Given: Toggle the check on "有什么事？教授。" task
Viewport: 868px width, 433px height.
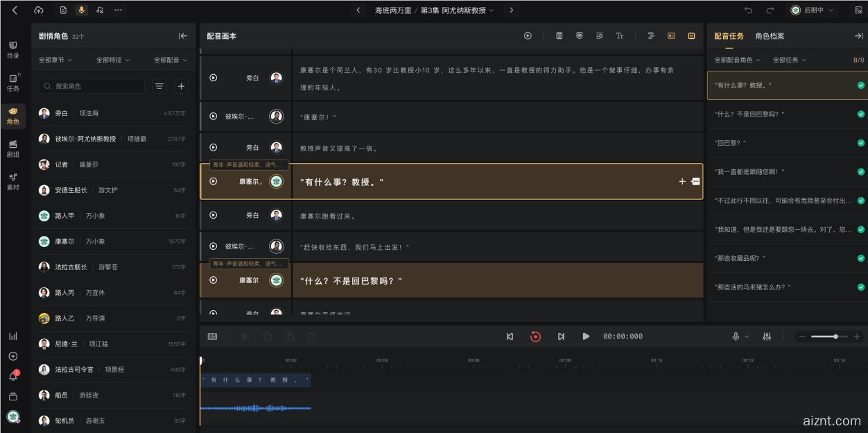Looking at the screenshot, I should point(860,85).
